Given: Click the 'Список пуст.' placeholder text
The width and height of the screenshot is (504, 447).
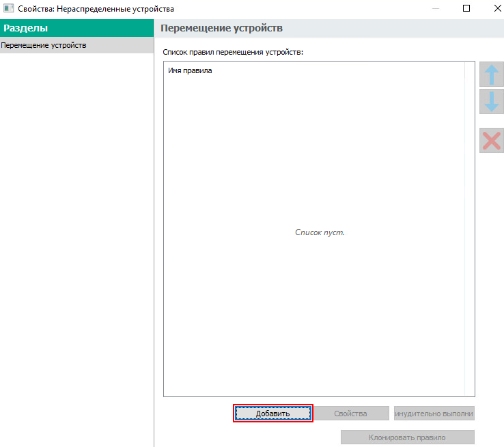Looking at the screenshot, I should coord(320,232).
